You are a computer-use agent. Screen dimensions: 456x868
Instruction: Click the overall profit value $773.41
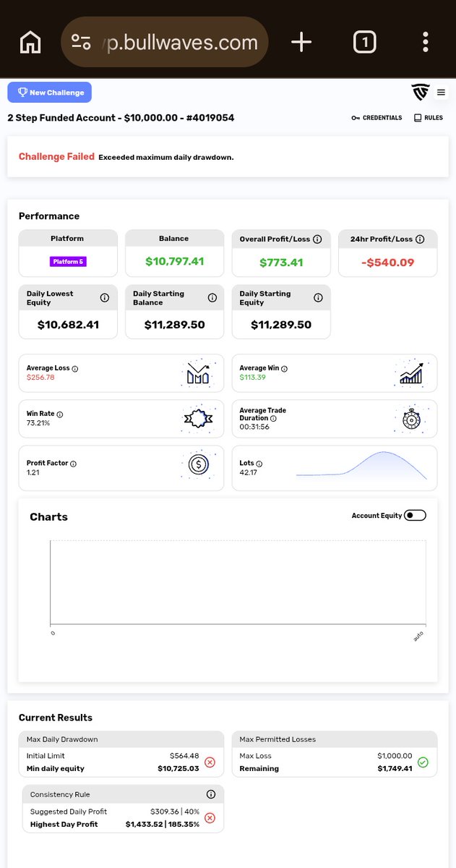click(281, 263)
